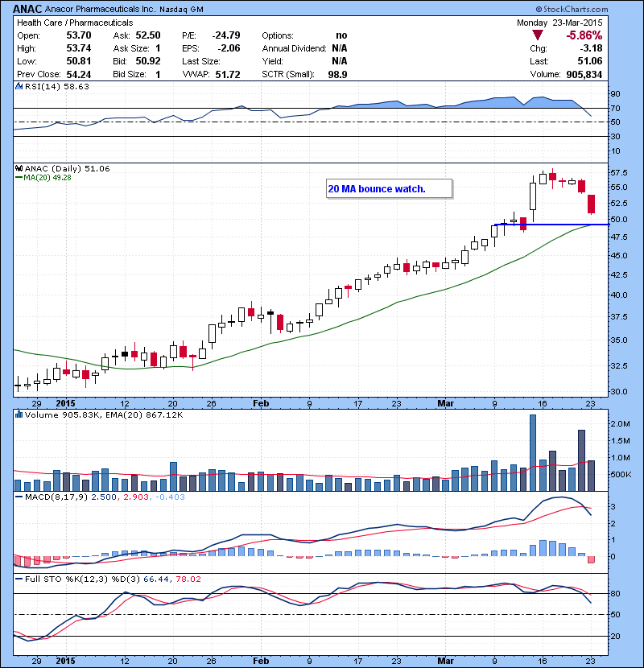This screenshot has width=644, height=668.
Task: Click the EPS value -2.06
Action: [x=229, y=48]
